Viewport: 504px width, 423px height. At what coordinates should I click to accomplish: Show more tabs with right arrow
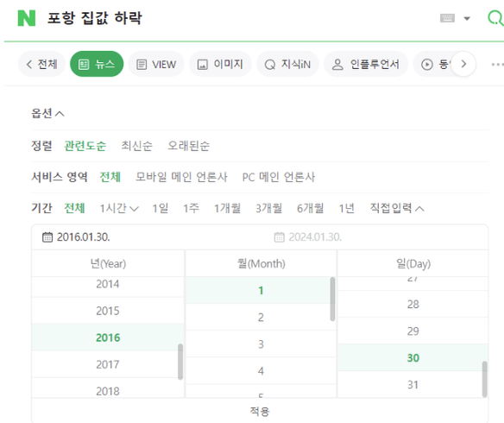point(463,64)
